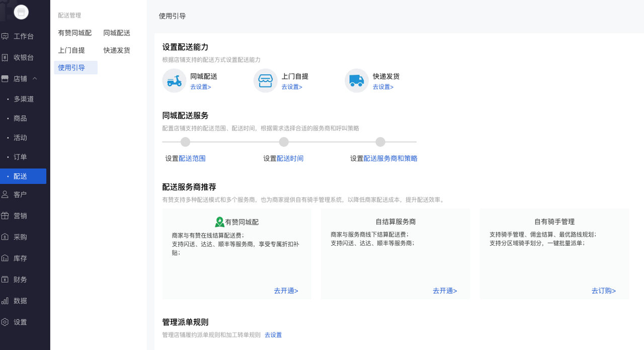The image size is (644, 350).
Task: Click 去设置 beside 管理派单规则 description
Action: coord(273,335)
